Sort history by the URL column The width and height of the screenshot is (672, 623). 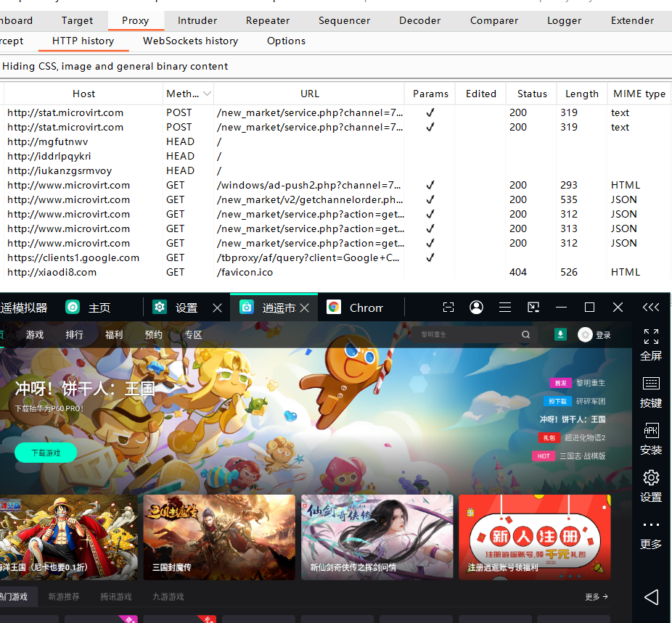[309, 94]
